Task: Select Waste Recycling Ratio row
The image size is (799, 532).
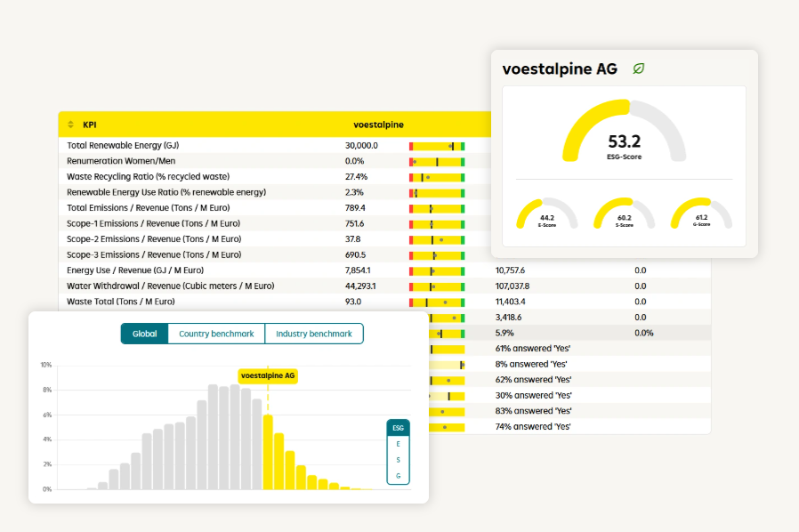Action: pos(275,177)
